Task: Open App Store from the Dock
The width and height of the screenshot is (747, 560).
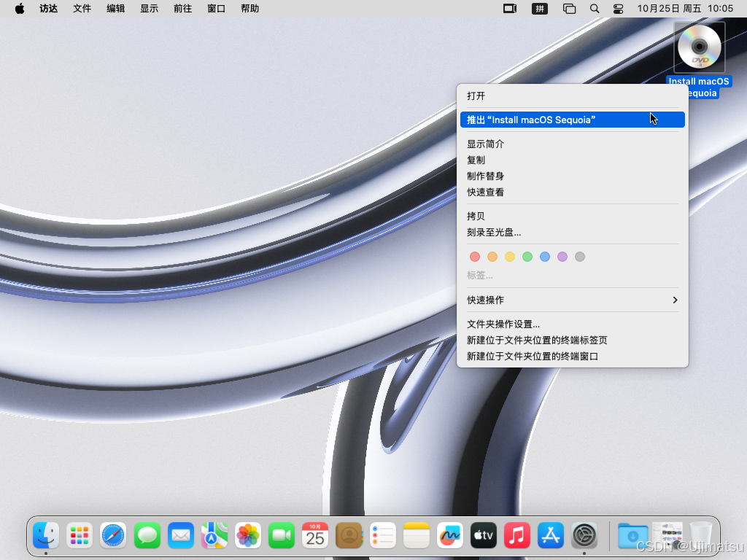Action: point(551,535)
